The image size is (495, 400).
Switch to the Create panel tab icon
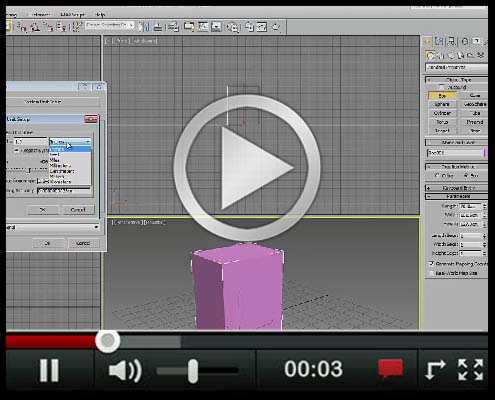[x=428, y=42]
